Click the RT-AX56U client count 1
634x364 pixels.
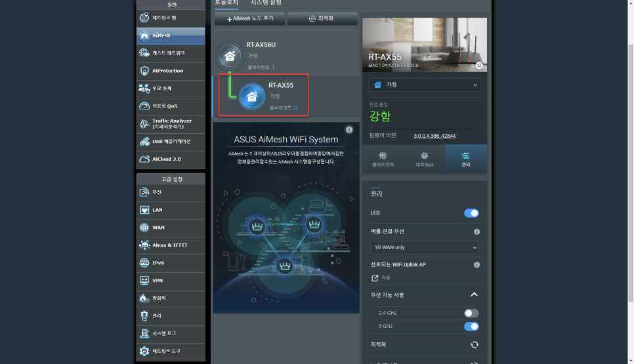(273, 67)
